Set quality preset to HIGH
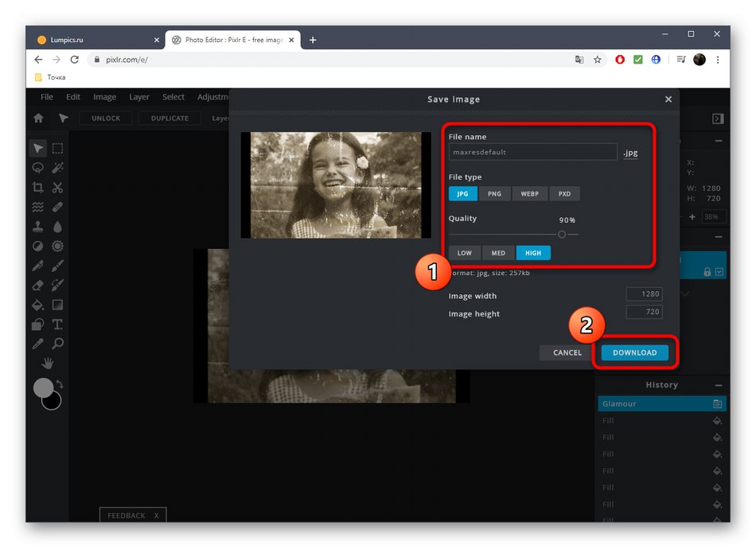The height and width of the screenshot is (548, 756). point(533,253)
